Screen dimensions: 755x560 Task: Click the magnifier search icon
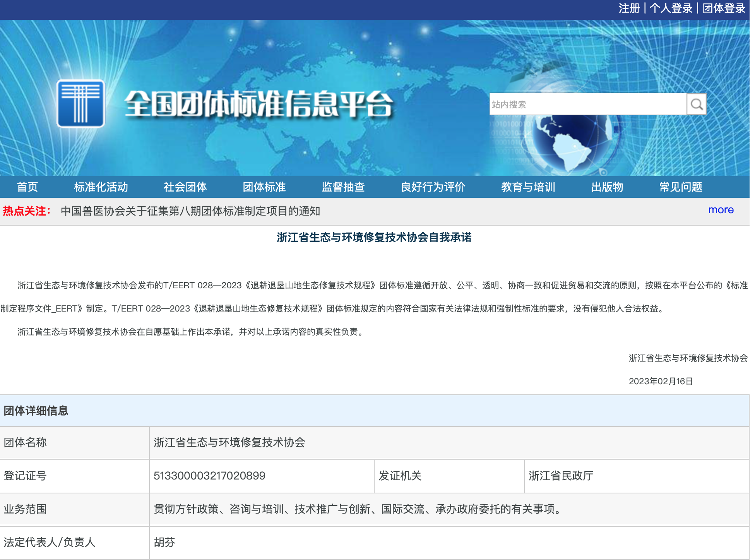(x=696, y=104)
